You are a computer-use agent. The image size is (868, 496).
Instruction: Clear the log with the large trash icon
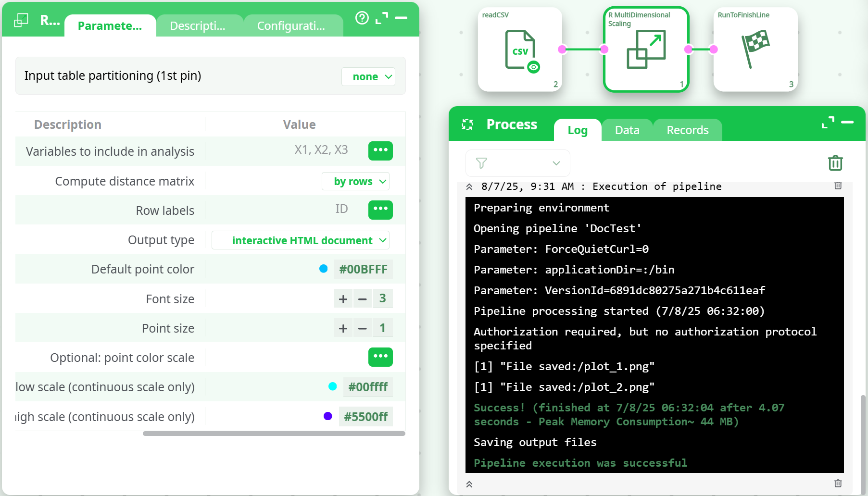point(835,163)
